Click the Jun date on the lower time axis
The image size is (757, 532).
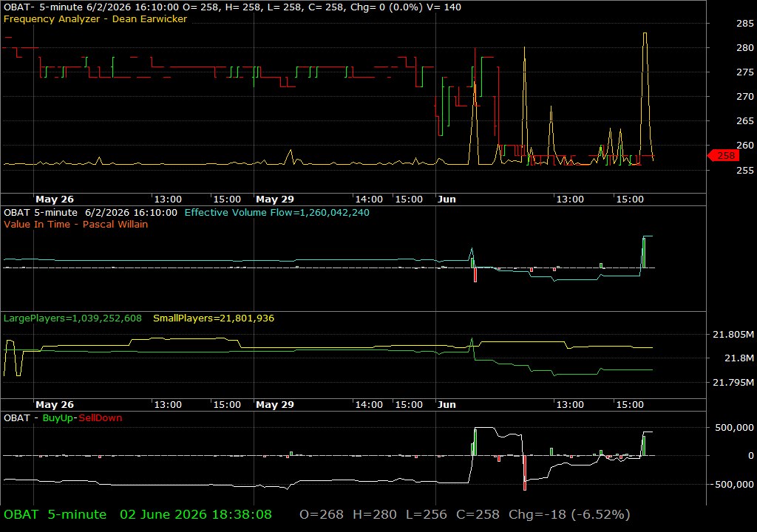(x=447, y=405)
